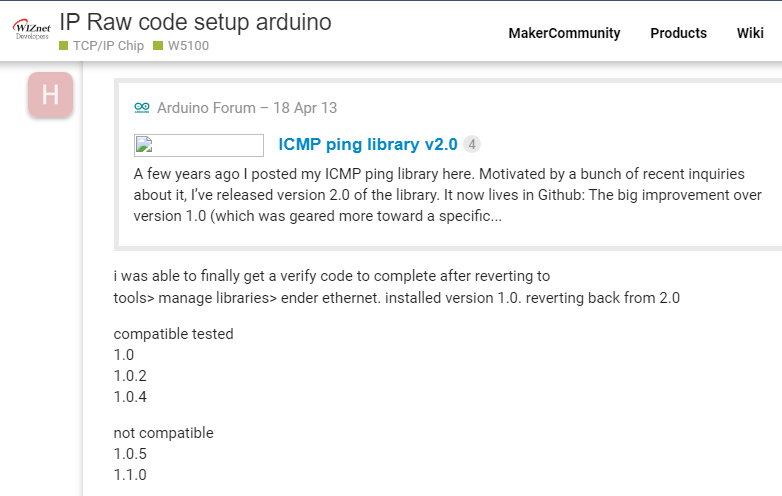Open the MakerCommunity menu item
The image size is (782, 496).
point(564,33)
